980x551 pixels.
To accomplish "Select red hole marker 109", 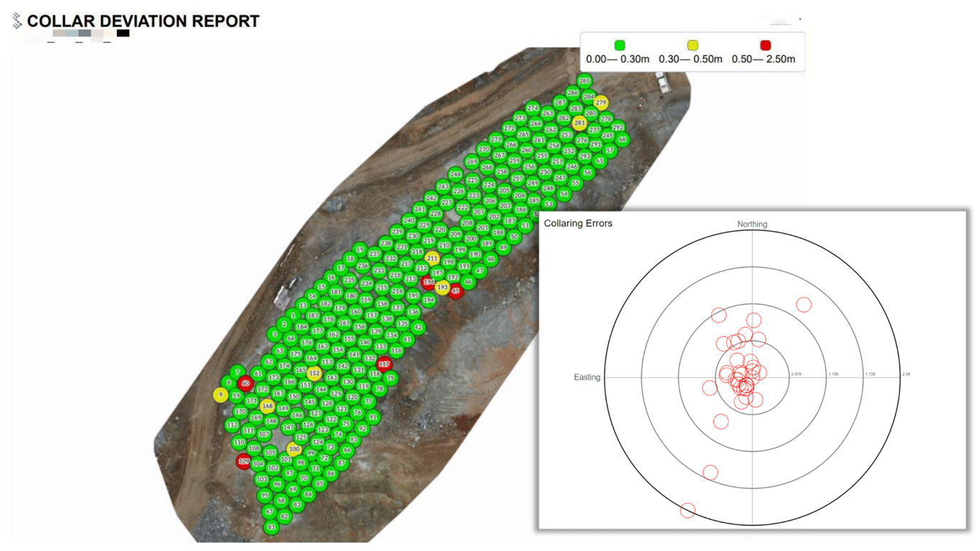I will (244, 461).
